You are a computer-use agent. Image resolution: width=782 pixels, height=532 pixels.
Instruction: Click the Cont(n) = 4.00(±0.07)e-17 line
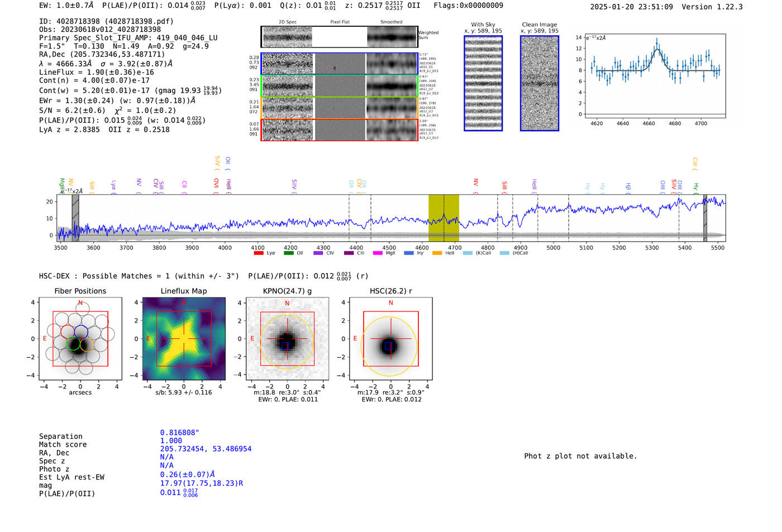[94, 80]
